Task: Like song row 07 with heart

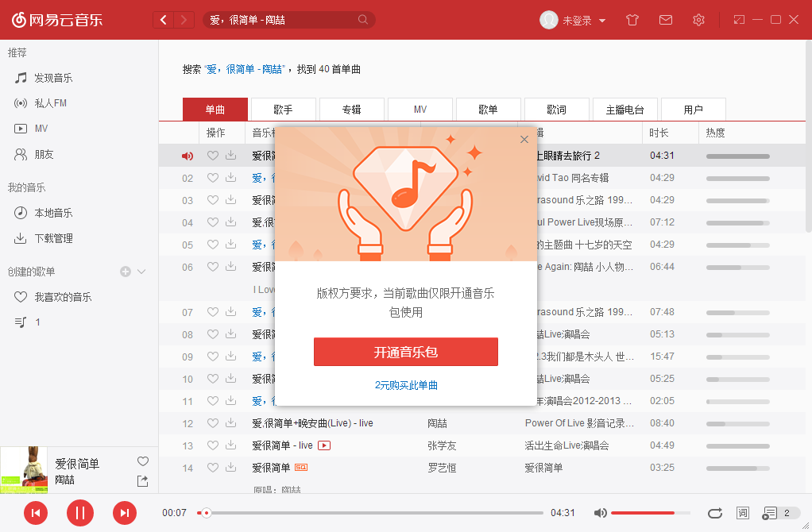Action: 213,311
